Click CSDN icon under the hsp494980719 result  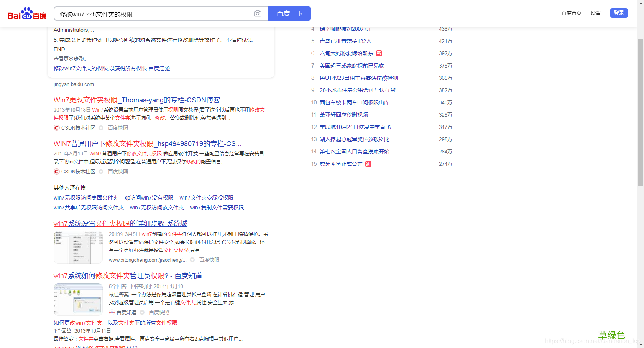pos(56,172)
